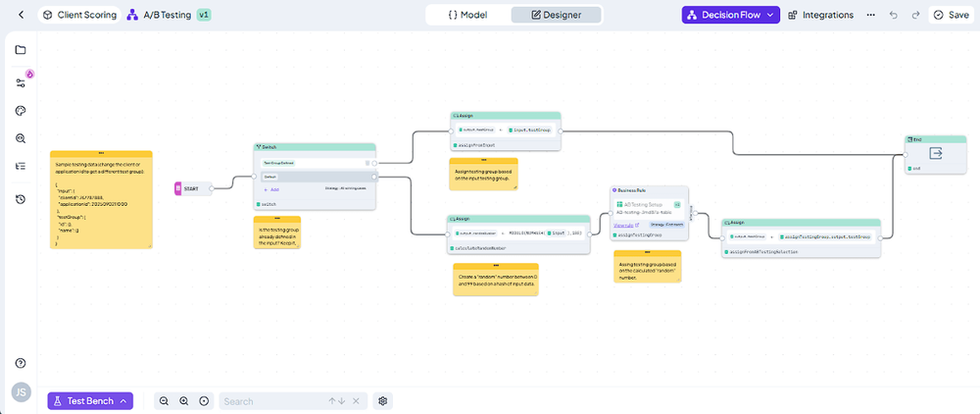The image size is (980, 414).
Task: Focus the Search input field
Action: point(272,401)
